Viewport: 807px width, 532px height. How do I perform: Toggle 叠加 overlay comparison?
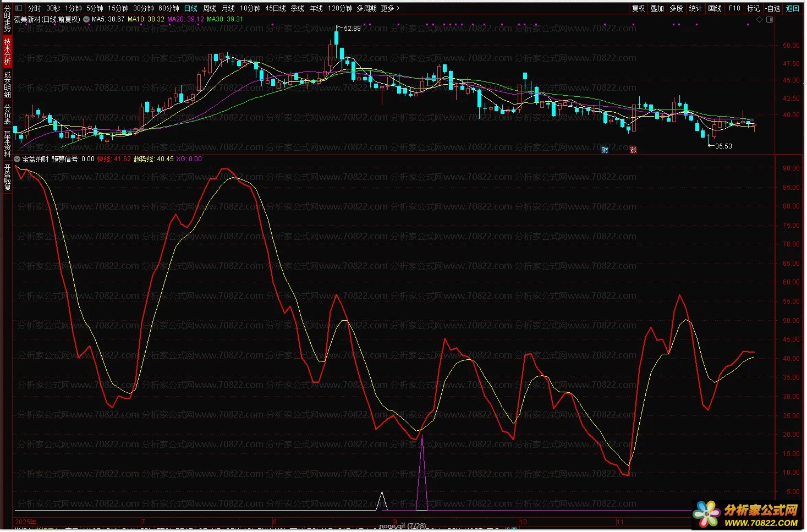[x=657, y=8]
